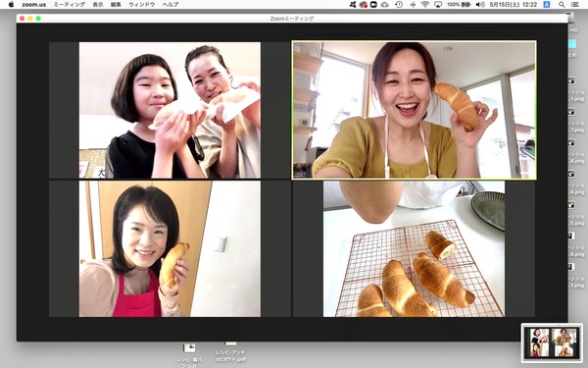Open the screenshot preview thumbnail in corner
Image resolution: width=588 pixels, height=368 pixels.
point(552,342)
